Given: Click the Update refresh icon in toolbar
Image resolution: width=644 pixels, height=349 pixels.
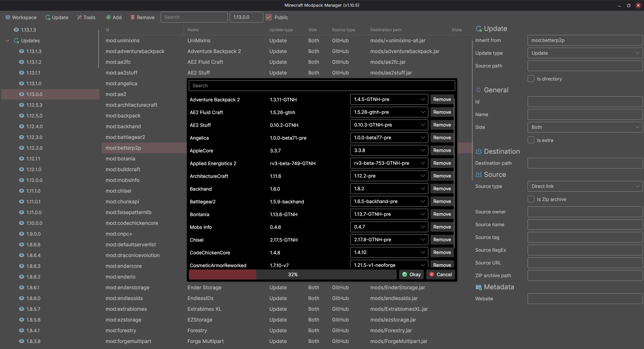Looking at the screenshot, I should [x=48, y=17].
